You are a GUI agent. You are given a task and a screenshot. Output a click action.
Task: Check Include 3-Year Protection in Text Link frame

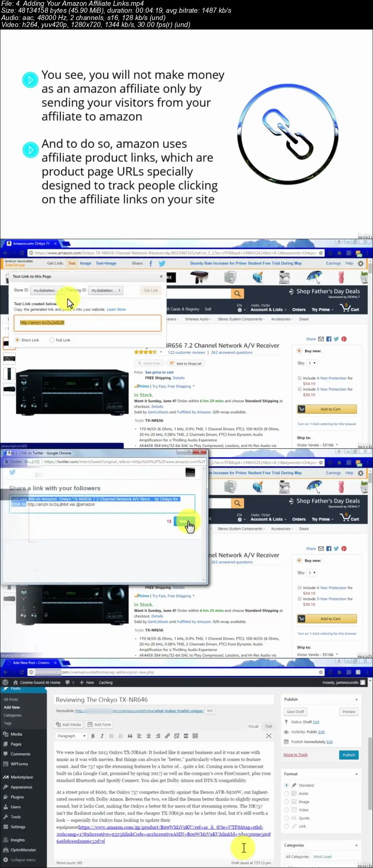click(x=300, y=389)
